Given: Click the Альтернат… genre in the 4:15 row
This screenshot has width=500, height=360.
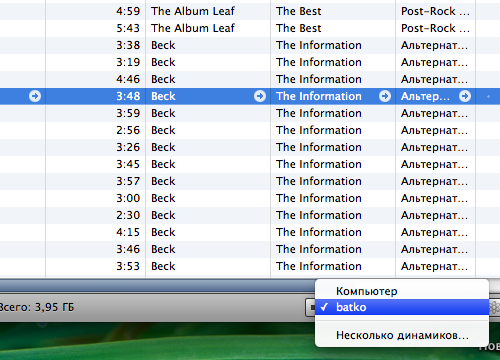Looking at the screenshot, I should [434, 232].
